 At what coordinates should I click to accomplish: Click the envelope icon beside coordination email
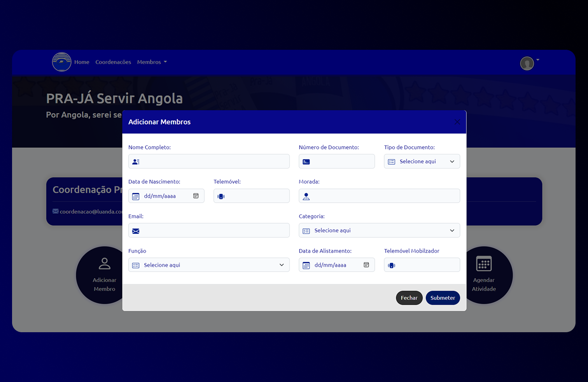(56, 211)
